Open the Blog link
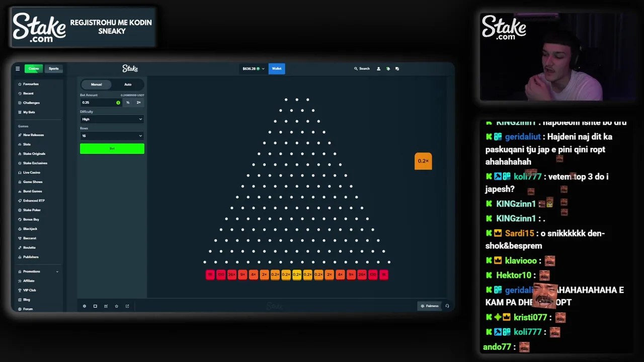644x362 pixels. coord(26,300)
